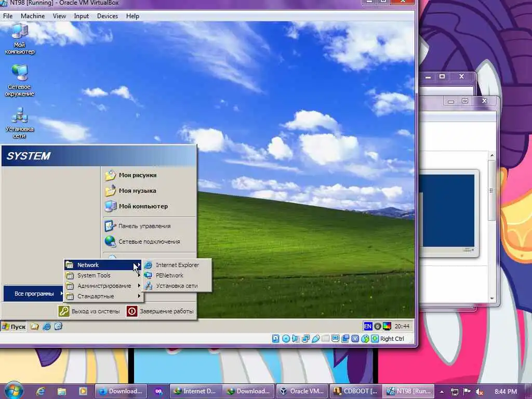The height and width of the screenshot is (399, 532).
Task: Launch Установка сети from Network submenu
Action: pos(177,286)
